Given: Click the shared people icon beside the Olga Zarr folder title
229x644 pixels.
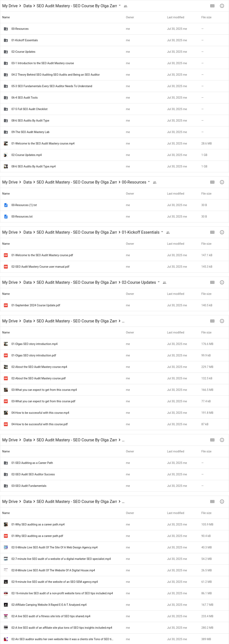Looking at the screenshot, I should tap(126, 6).
